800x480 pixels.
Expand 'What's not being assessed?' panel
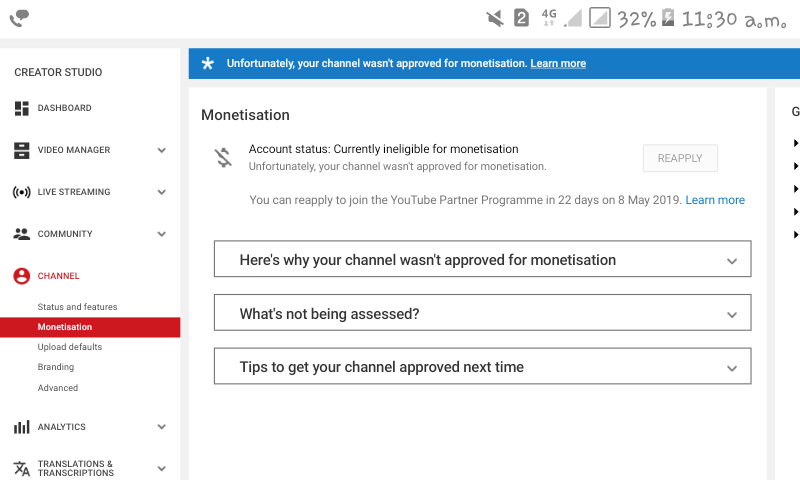tap(483, 313)
